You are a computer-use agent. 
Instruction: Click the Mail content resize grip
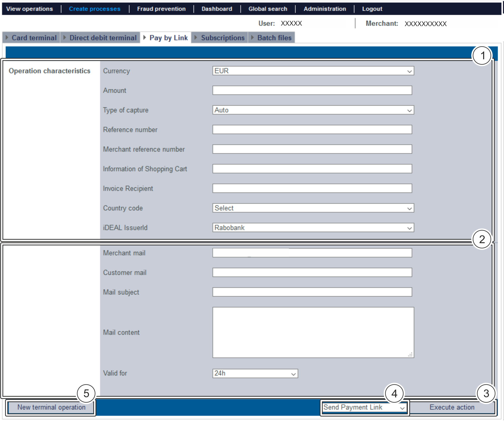click(x=410, y=355)
